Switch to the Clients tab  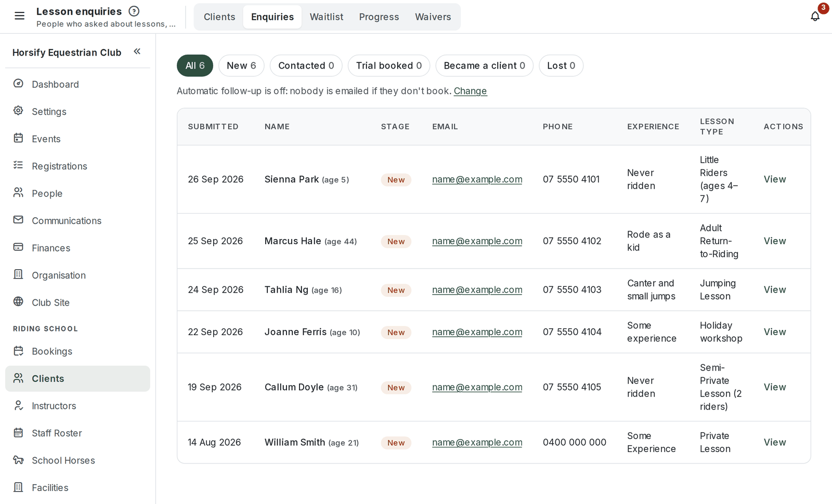point(219,17)
